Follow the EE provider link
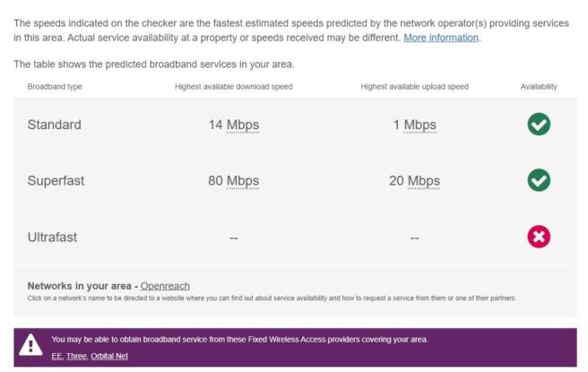Viewport: 588px width, 372px height. [x=56, y=356]
